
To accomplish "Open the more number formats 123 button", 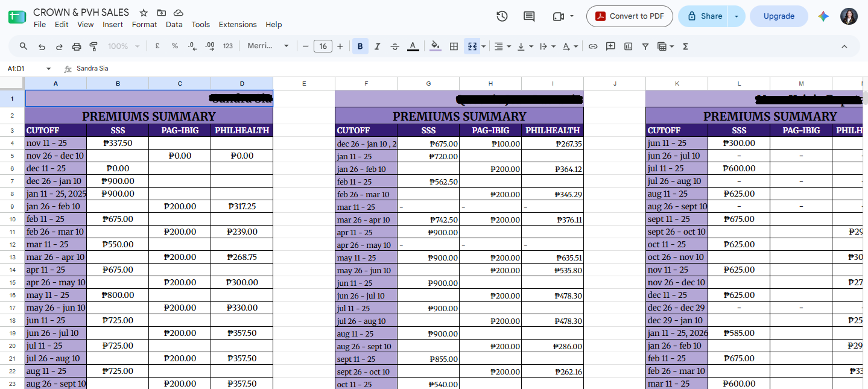I will point(227,46).
